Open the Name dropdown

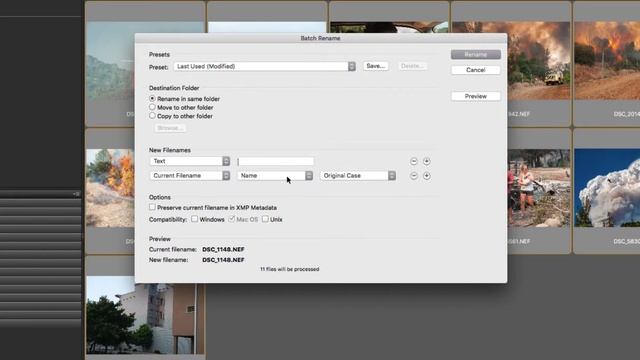point(275,176)
